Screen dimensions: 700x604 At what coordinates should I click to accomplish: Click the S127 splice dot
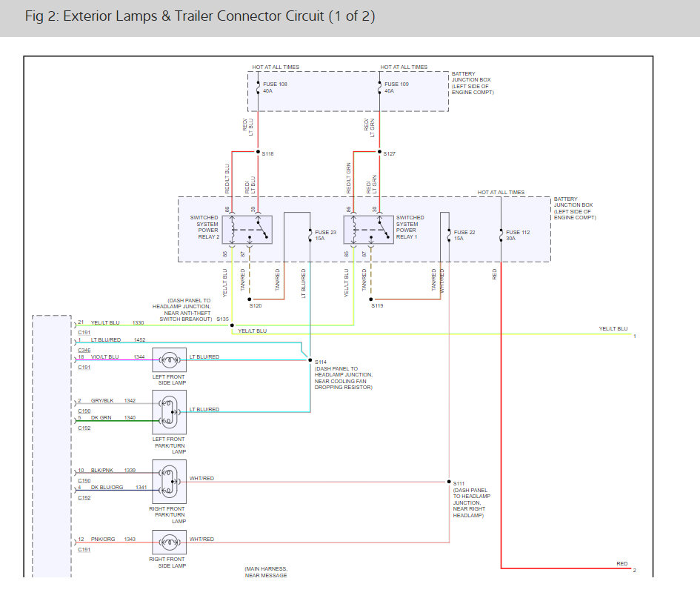coord(379,152)
